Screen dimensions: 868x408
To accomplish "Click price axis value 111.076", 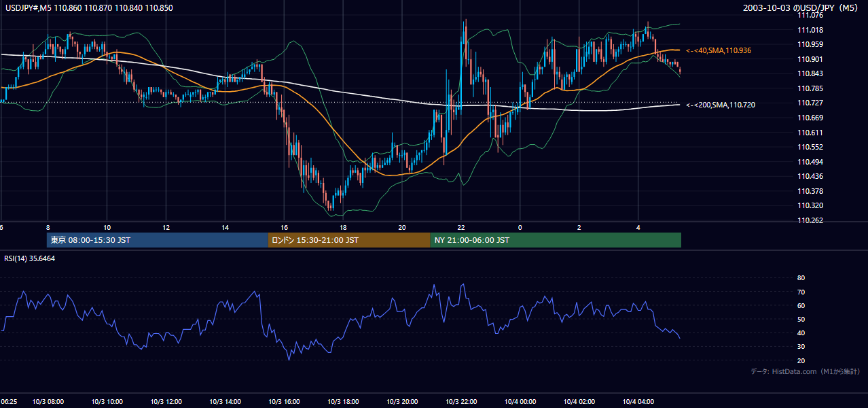I will [x=811, y=15].
